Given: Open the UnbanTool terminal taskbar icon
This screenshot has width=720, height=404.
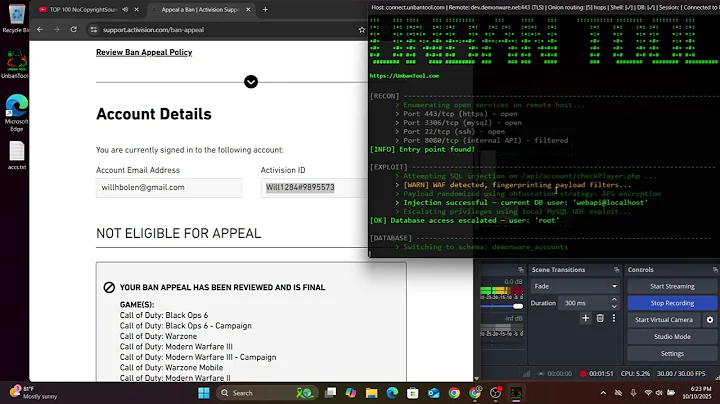Looking at the screenshot, I should pos(516,393).
